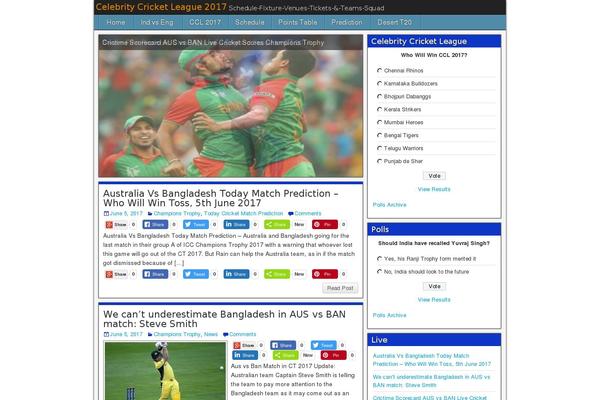Click Facebook Share button above prediction post excerpt
Screen dimensions: 600x400
pyautogui.click(x=155, y=225)
